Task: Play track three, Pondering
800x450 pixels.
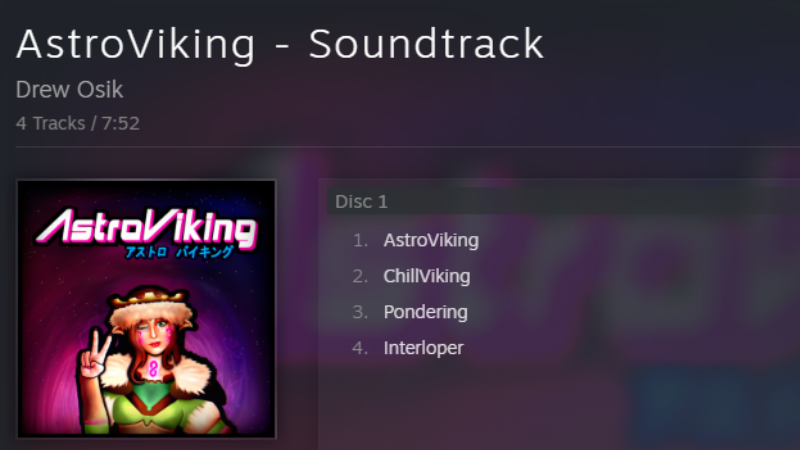Action: click(426, 312)
